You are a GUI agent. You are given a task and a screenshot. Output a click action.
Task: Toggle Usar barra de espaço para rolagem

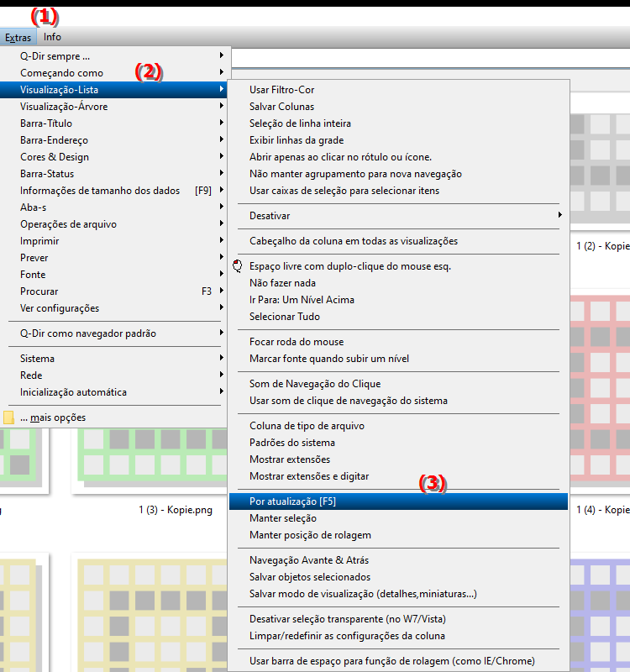pos(398,661)
